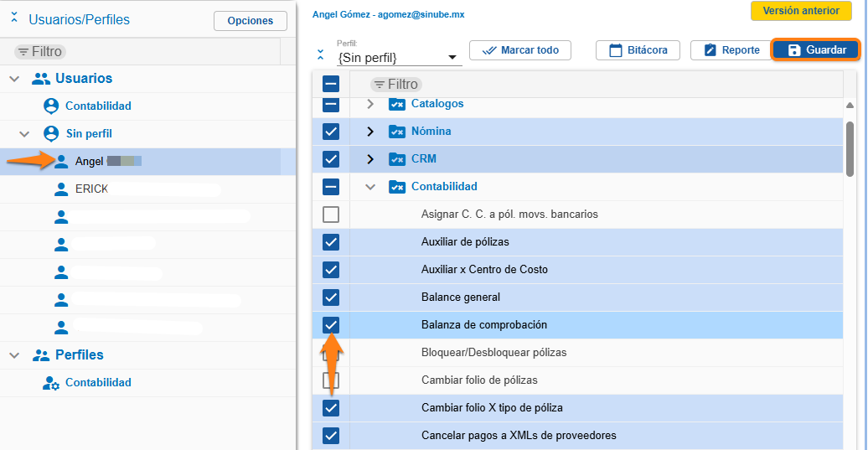This screenshot has width=868, height=450.
Task: Uncheck the Balanza de comprobación checkbox
Action: click(331, 325)
